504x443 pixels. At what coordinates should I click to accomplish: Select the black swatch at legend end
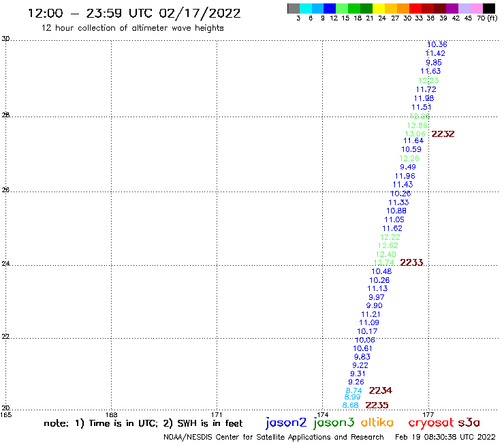click(x=488, y=8)
